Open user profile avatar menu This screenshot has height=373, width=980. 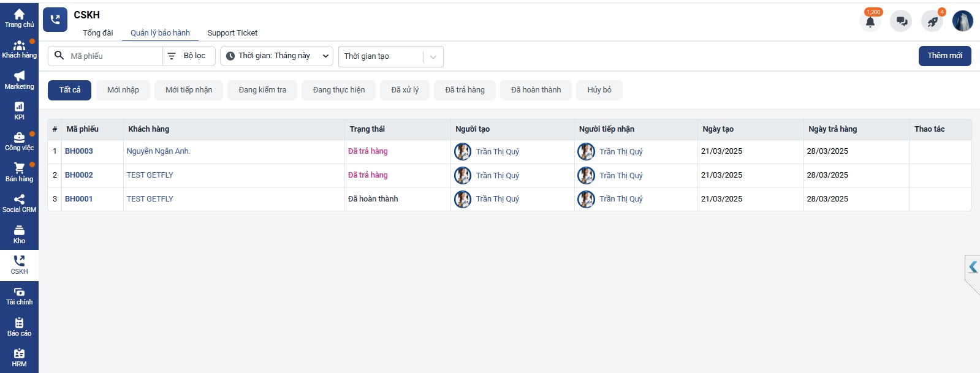[x=963, y=21]
